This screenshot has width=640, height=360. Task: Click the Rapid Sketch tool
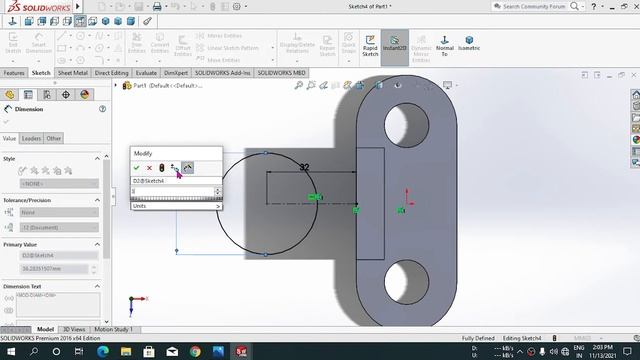click(370, 45)
